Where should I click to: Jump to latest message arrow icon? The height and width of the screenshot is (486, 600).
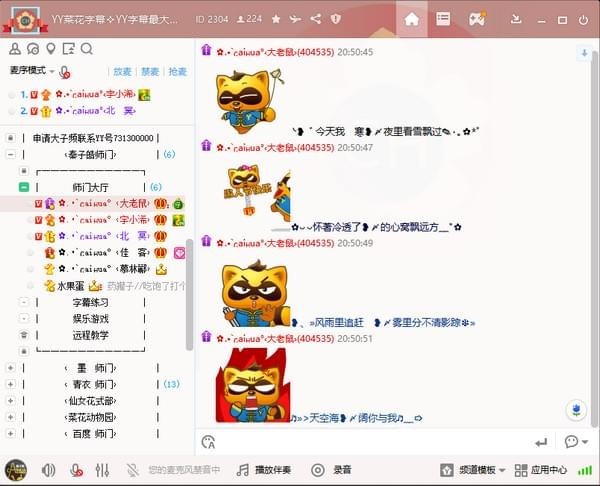coord(584,53)
